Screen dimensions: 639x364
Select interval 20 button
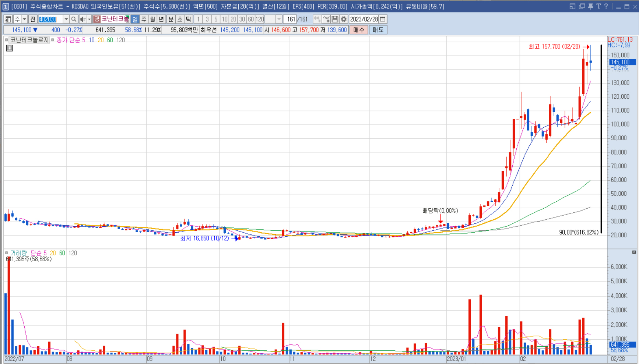coord(234,19)
